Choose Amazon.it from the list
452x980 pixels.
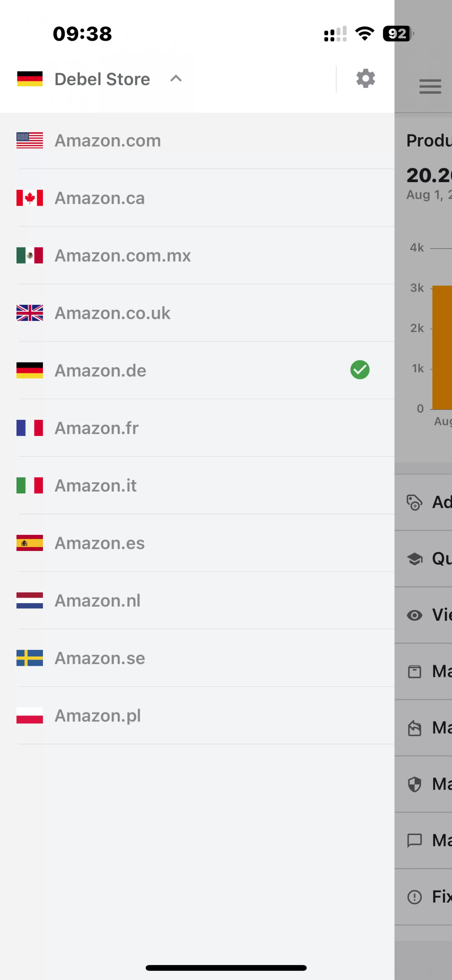(x=197, y=486)
